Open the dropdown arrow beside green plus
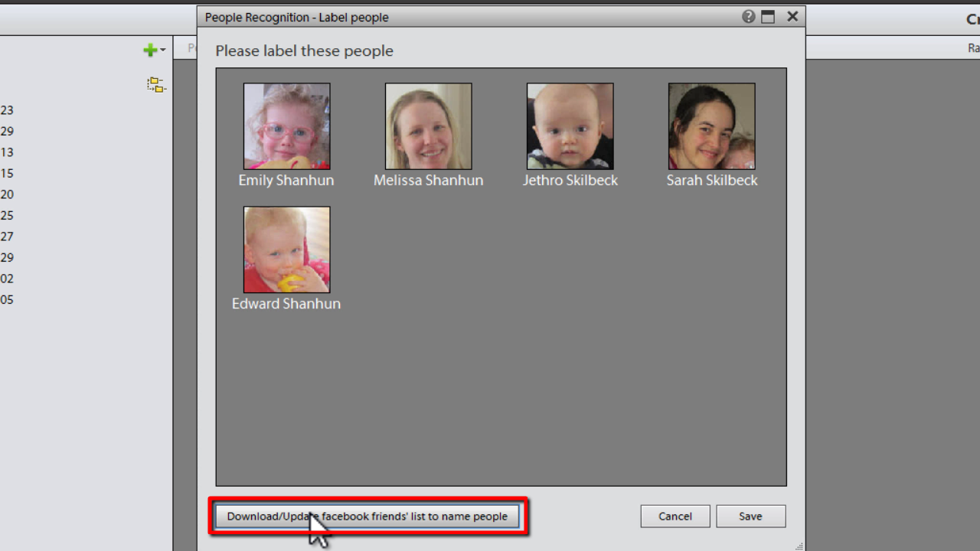 pos(162,51)
